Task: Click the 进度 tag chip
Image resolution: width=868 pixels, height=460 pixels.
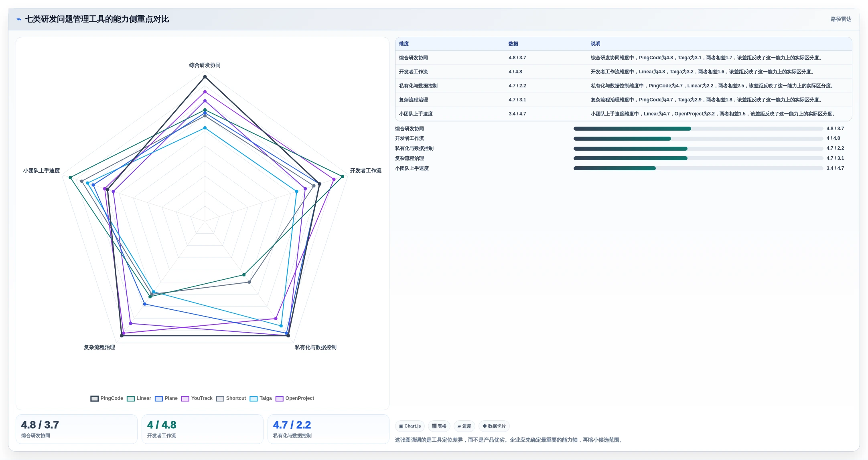Action: 464,426
